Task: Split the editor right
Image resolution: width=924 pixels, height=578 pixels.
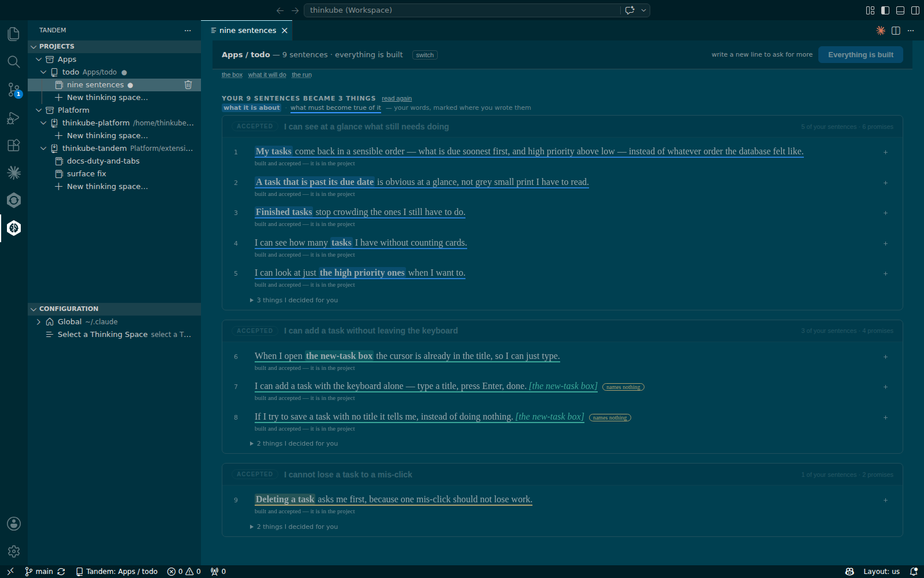Action: 896,31
